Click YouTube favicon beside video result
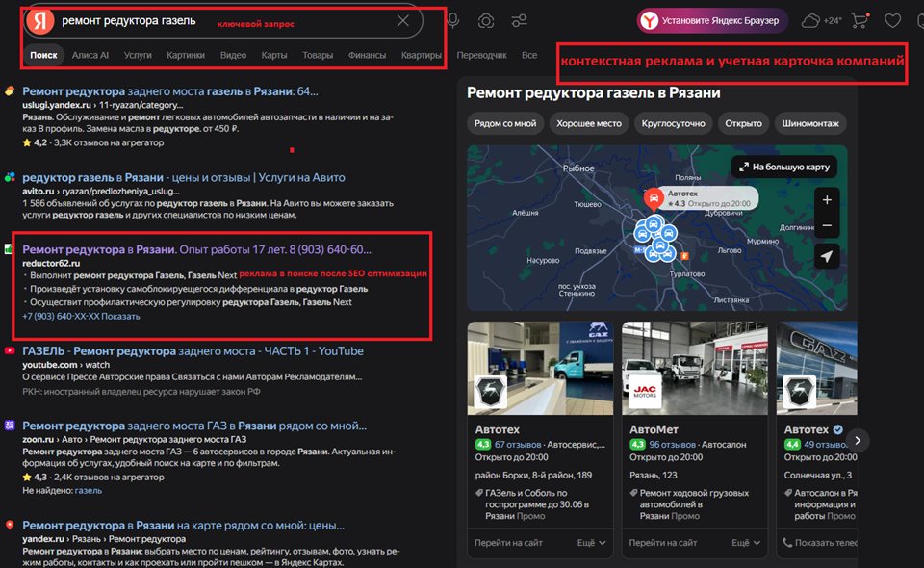The image size is (924, 568). [10, 350]
